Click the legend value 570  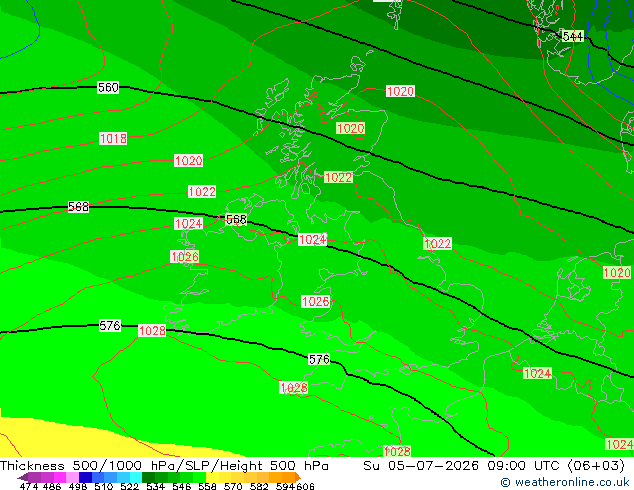[233, 486]
